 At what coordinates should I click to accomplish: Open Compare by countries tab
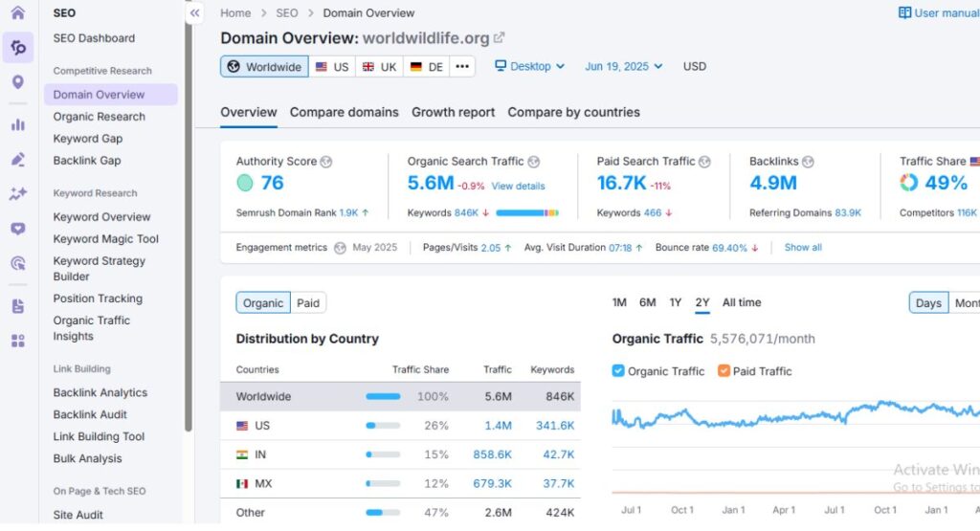tap(574, 113)
